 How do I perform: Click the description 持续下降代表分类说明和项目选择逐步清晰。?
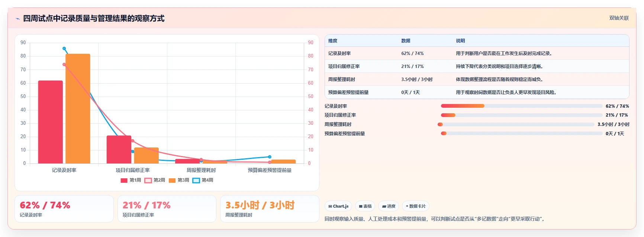[500, 66]
